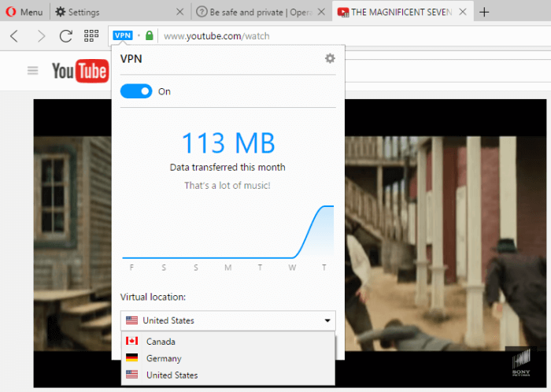Select United States in dropdown list
This screenshot has width=551, height=392.
point(228,375)
